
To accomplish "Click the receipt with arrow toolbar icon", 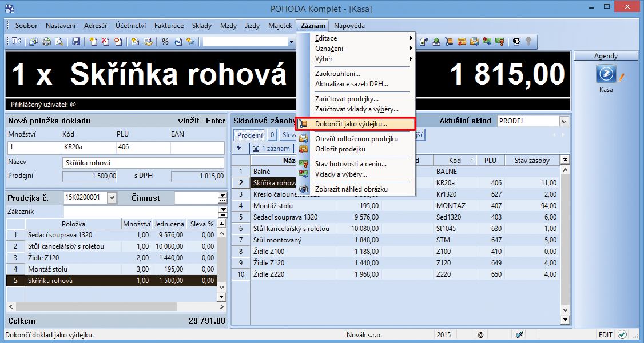I will (x=424, y=41).
